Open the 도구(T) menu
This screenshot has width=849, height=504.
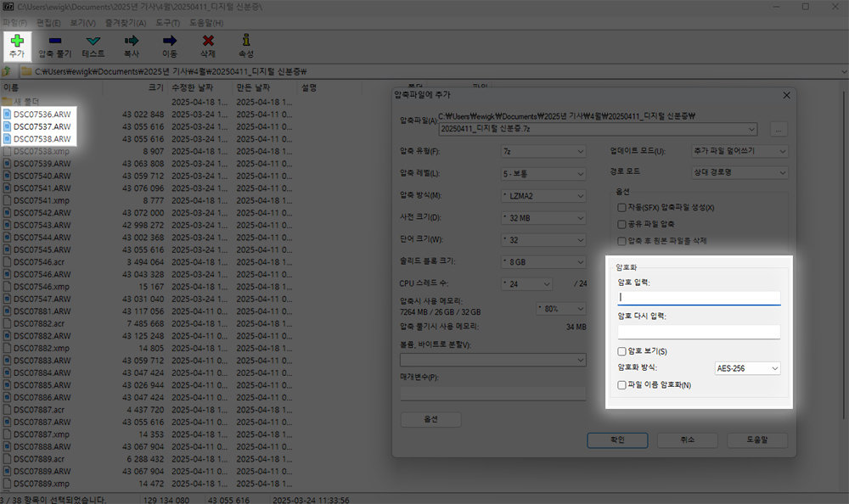(x=168, y=22)
